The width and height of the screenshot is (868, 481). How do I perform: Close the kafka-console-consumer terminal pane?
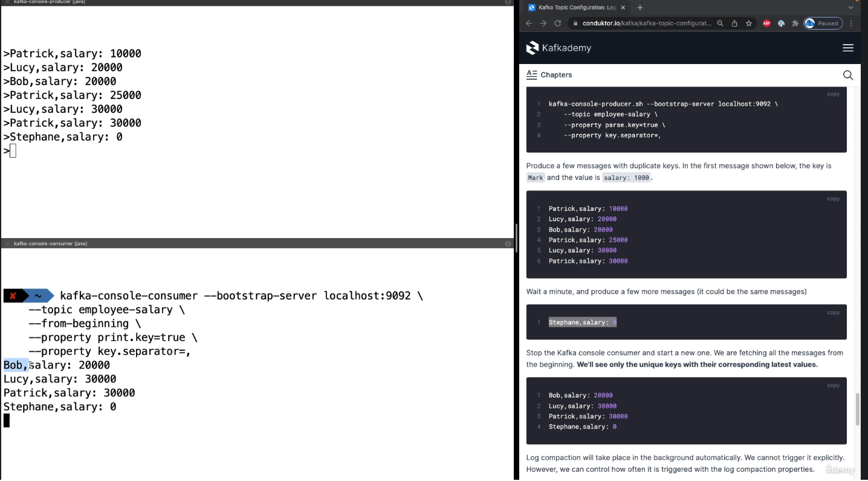coord(7,244)
